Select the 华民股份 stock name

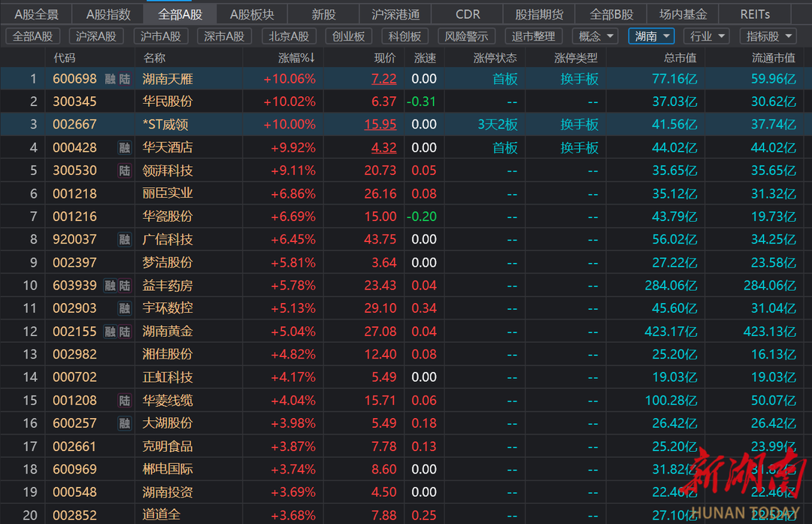click(x=168, y=102)
